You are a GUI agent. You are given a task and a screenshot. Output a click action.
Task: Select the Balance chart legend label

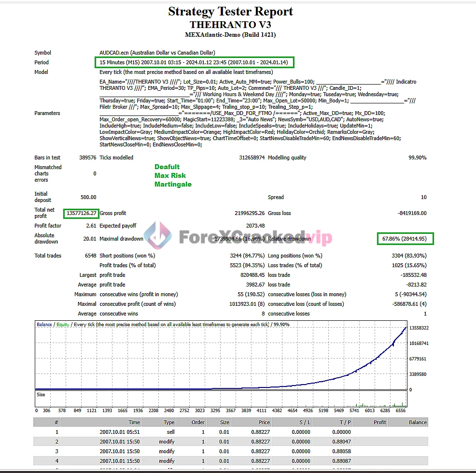(x=43, y=324)
